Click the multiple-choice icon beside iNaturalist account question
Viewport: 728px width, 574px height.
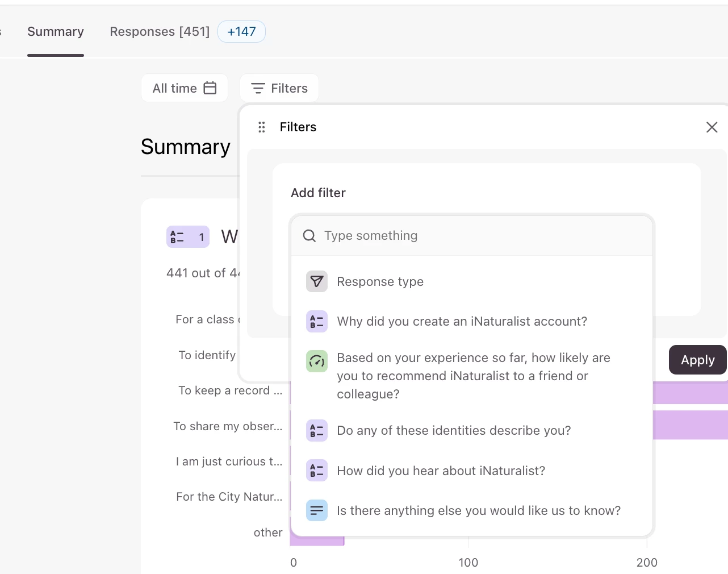coord(317,321)
